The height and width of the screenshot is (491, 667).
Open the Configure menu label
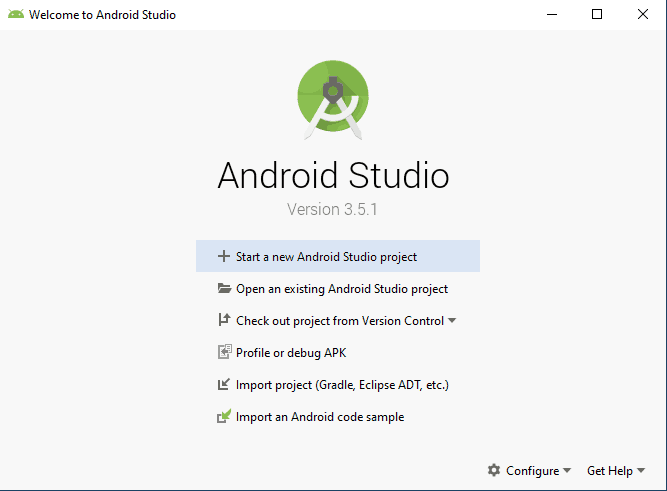click(533, 471)
